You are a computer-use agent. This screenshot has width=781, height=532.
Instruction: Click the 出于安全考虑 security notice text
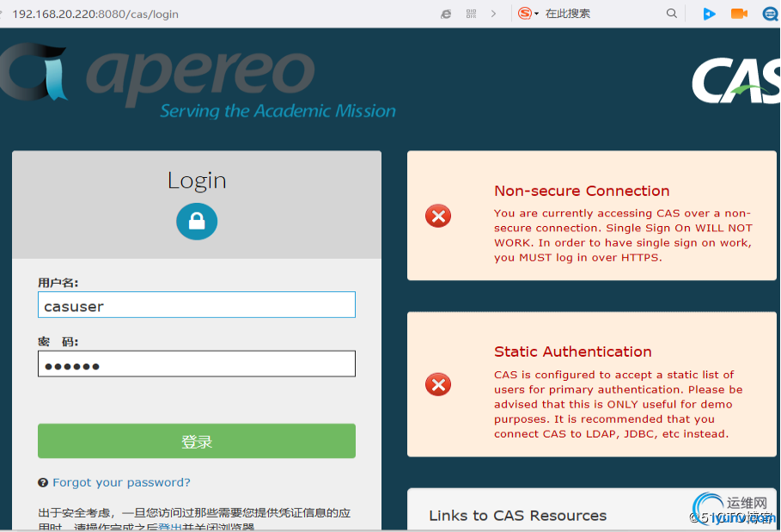click(194, 520)
